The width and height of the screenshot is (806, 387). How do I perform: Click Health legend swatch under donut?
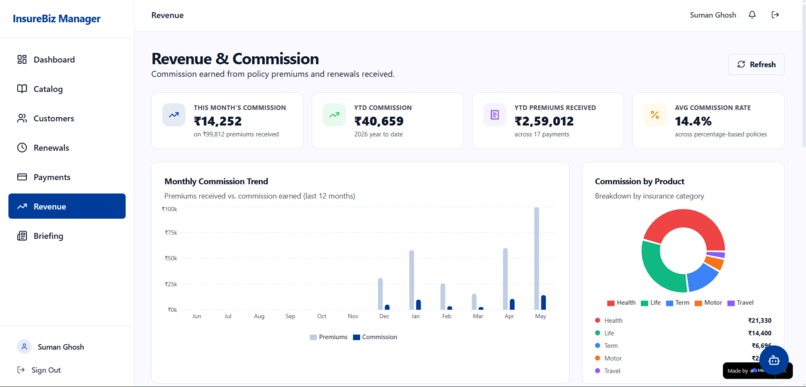pos(611,303)
